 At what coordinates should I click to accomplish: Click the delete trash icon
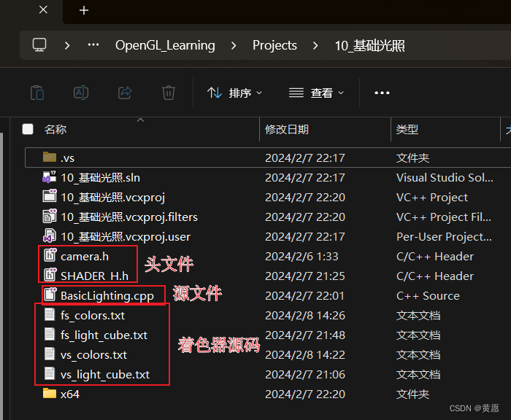coord(169,93)
